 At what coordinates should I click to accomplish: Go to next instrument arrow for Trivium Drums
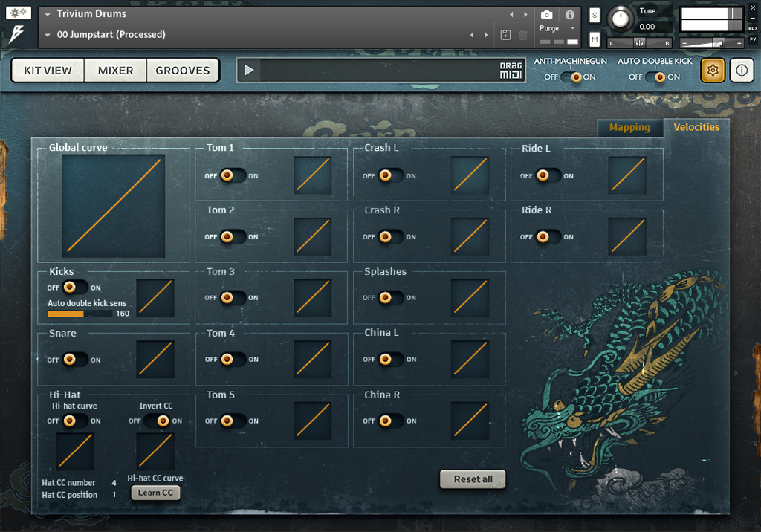point(525,15)
